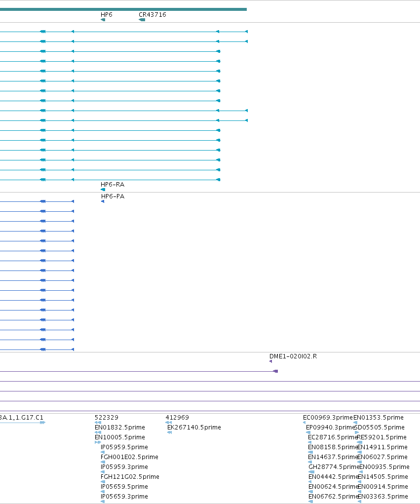Viewport: 420px width, 504px height.
Task: Click the EN14911.5prime EST label
Action: 382,447
